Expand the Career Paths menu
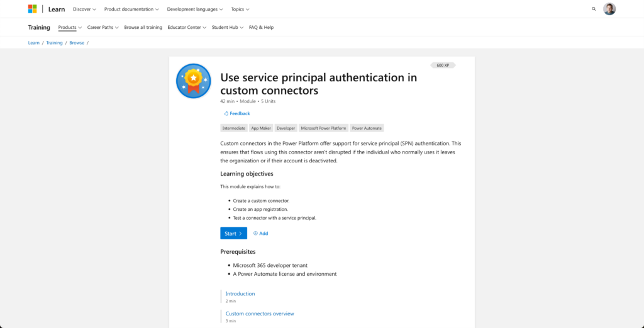The height and width of the screenshot is (328, 644). [103, 28]
